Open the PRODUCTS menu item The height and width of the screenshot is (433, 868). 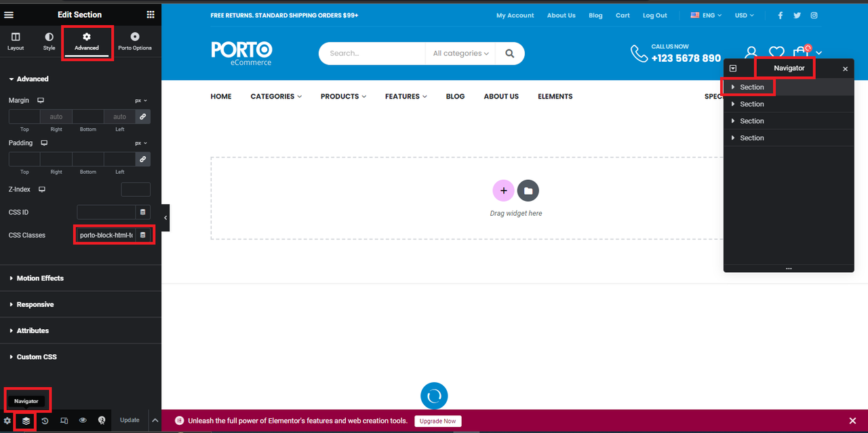pyautogui.click(x=343, y=96)
